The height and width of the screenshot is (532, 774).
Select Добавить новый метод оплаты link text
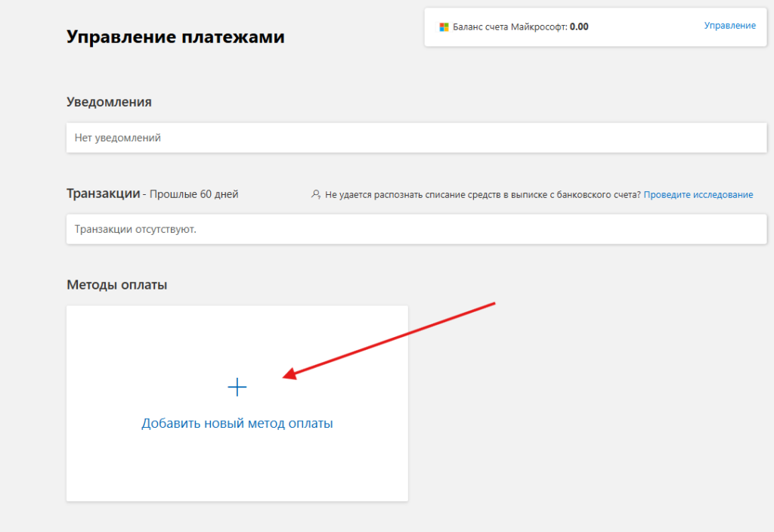tap(237, 423)
